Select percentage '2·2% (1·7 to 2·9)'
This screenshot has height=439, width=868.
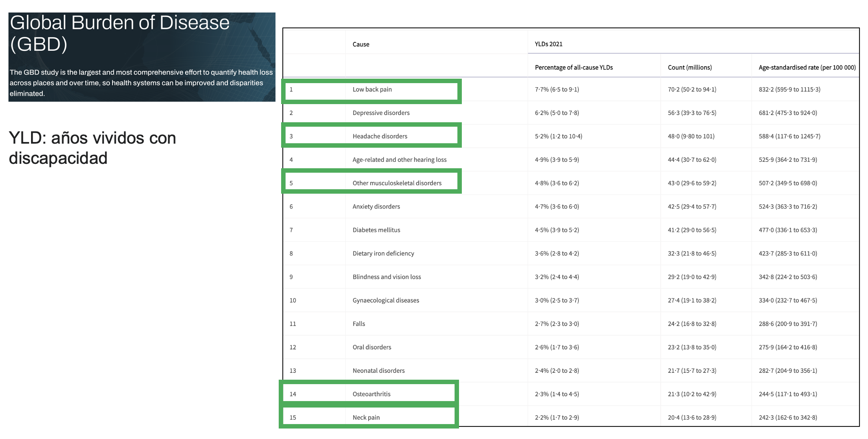coord(557,417)
